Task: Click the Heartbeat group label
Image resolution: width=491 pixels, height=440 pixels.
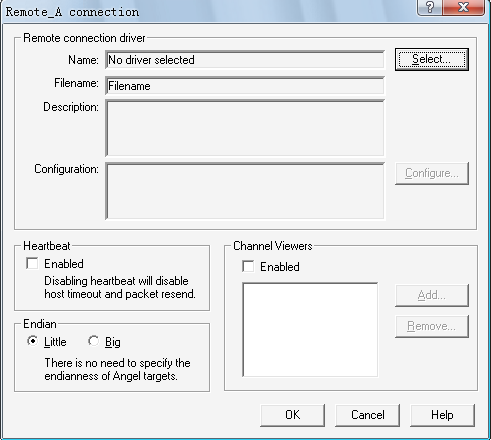Action: point(47,246)
